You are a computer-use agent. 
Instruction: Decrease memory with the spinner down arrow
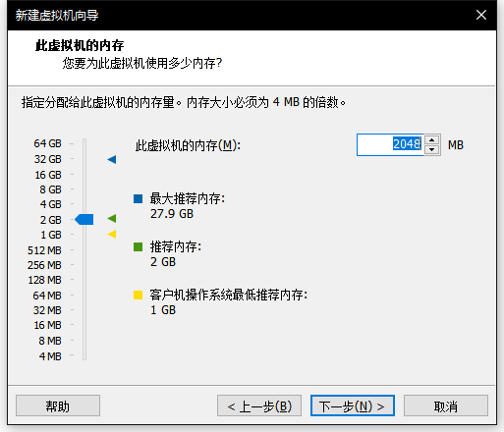click(x=432, y=149)
